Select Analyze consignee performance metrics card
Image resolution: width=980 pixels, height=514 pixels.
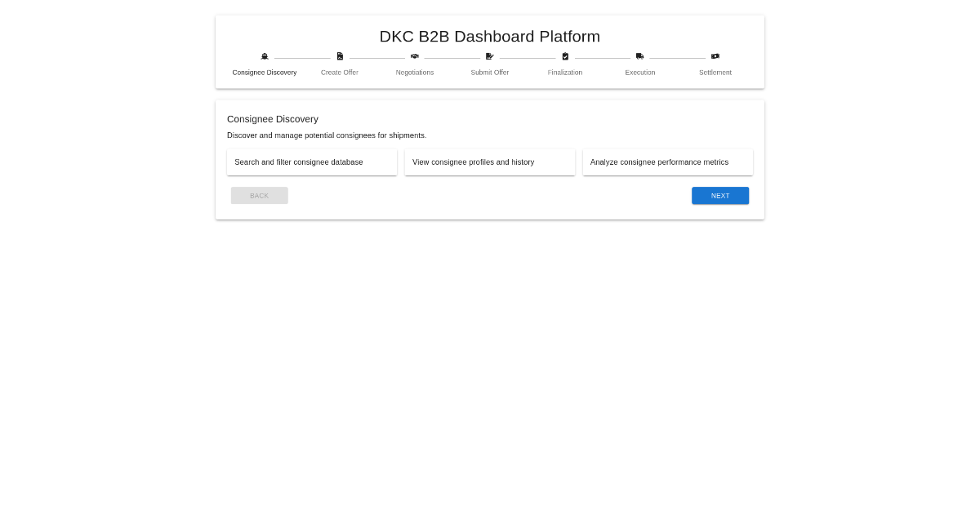(x=668, y=162)
